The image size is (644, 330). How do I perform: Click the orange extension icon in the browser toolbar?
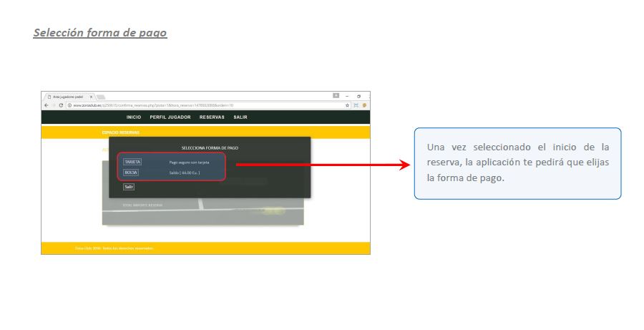coord(364,106)
